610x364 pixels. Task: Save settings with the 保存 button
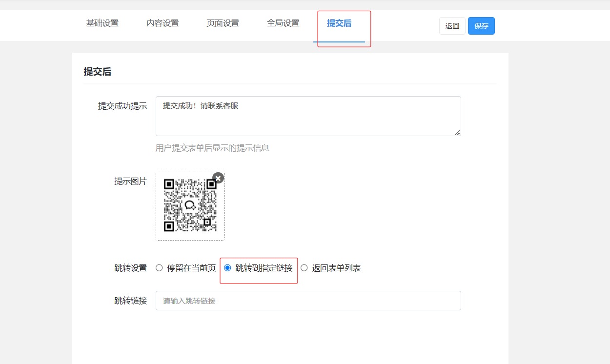[481, 26]
